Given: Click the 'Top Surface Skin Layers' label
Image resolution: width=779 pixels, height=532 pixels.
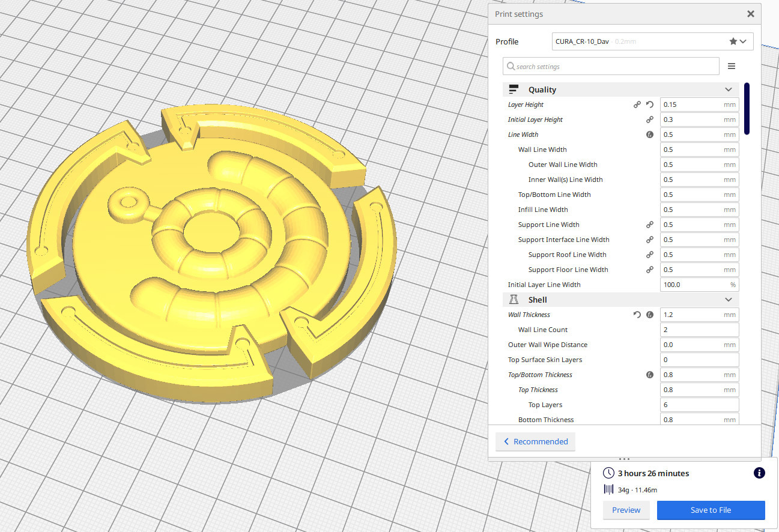Looking at the screenshot, I should pos(545,360).
